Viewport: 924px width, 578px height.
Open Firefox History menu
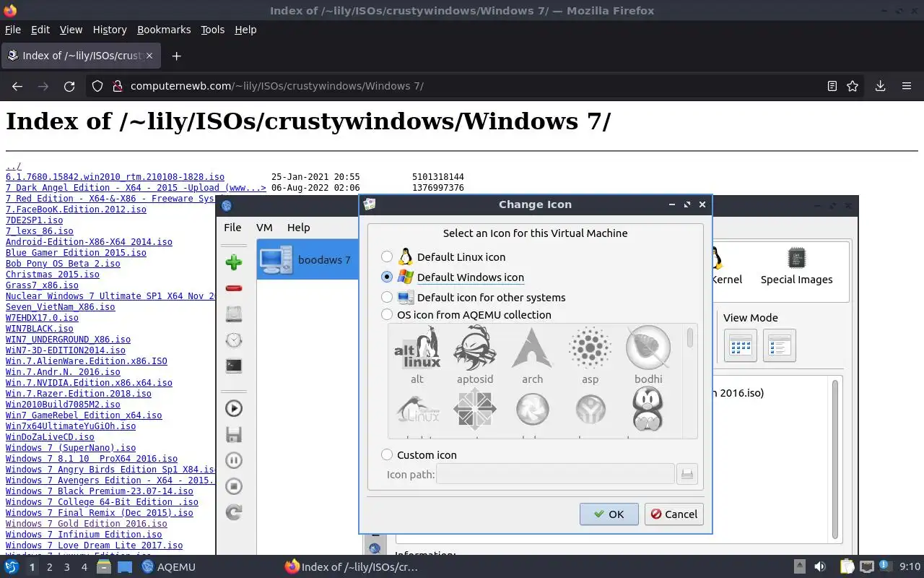pos(110,30)
